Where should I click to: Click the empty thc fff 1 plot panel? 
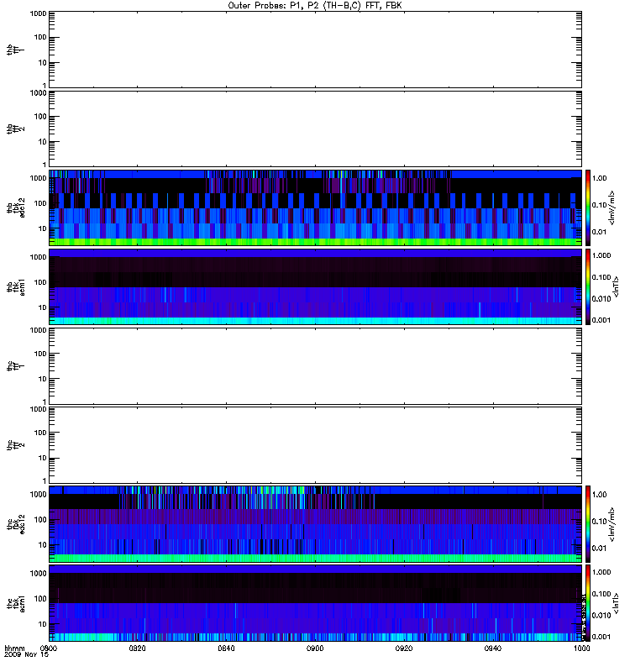coord(315,366)
